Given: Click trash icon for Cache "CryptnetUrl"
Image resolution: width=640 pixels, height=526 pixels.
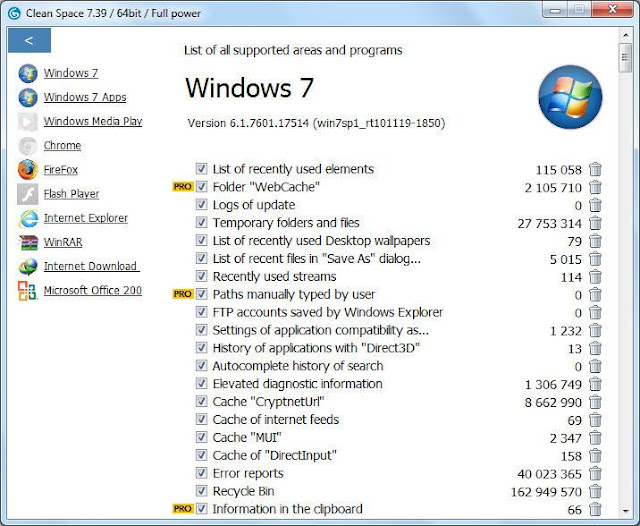Looking at the screenshot, I should coord(596,402).
